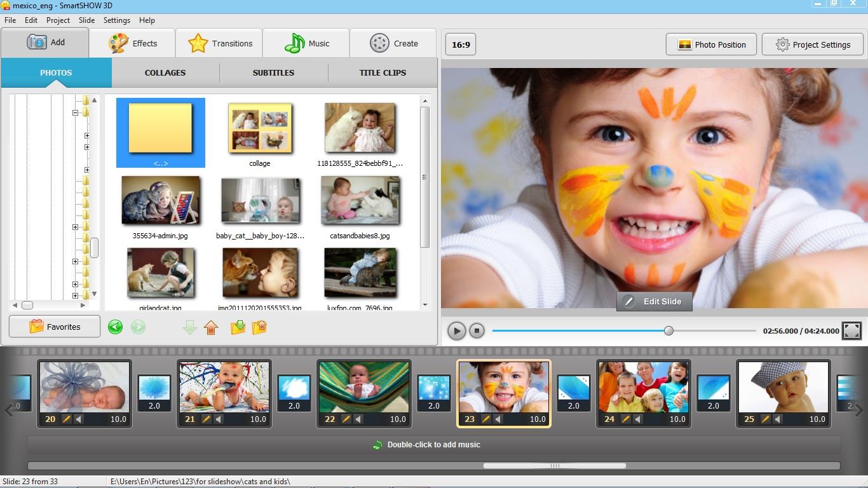Click the pencil edit icon on slide 22
Viewport: 868px width, 488px height.
coord(346,419)
